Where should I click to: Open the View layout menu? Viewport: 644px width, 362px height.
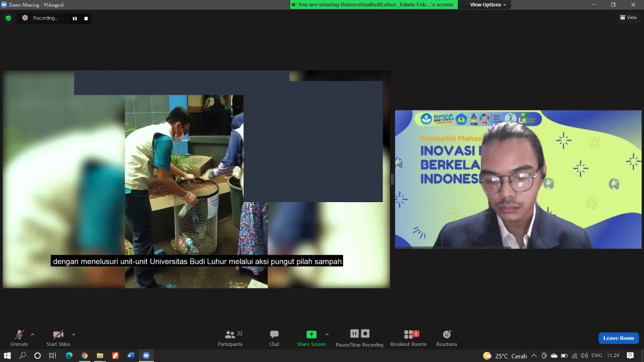(x=628, y=17)
